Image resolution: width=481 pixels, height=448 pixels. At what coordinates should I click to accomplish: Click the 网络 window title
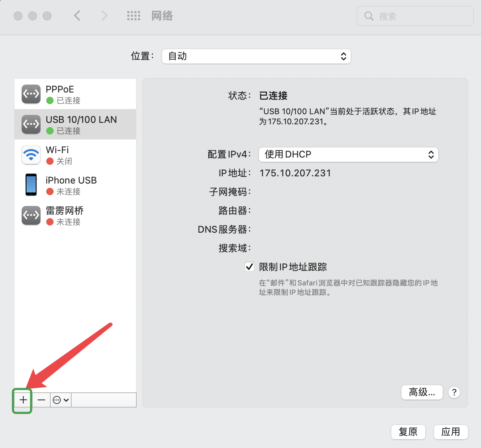(x=162, y=16)
